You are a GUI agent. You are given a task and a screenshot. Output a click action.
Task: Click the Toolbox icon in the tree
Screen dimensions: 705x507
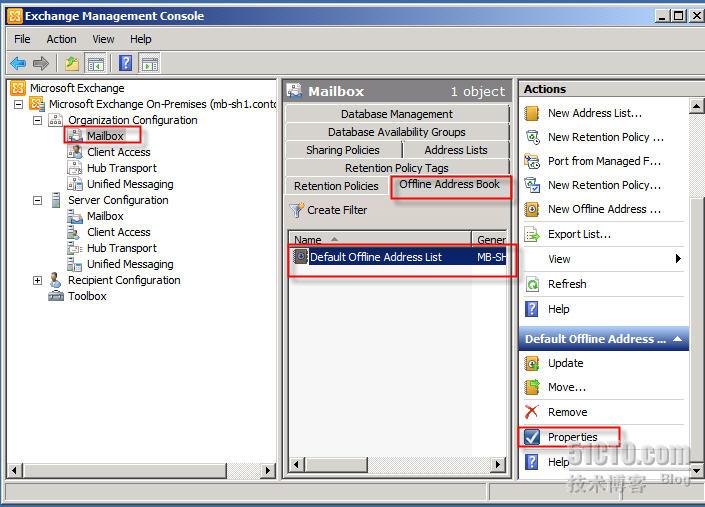click(x=56, y=296)
